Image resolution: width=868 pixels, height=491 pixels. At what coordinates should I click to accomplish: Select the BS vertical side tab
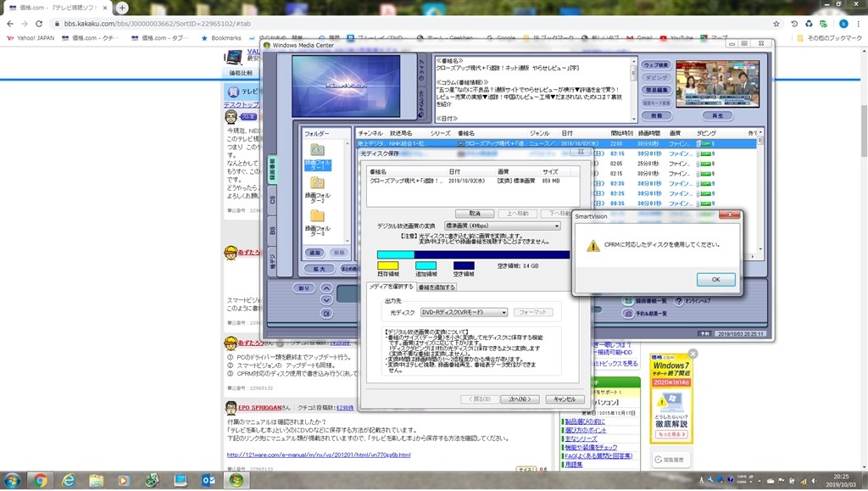point(272,231)
